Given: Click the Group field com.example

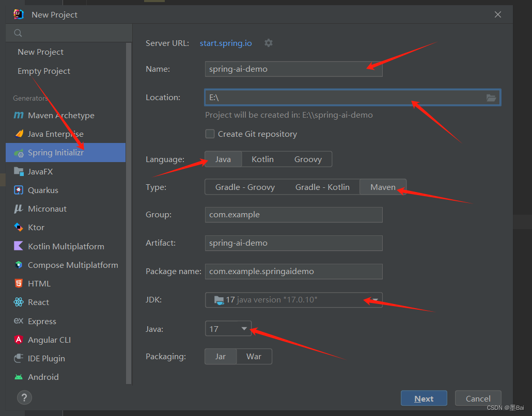Looking at the screenshot, I should 294,215.
